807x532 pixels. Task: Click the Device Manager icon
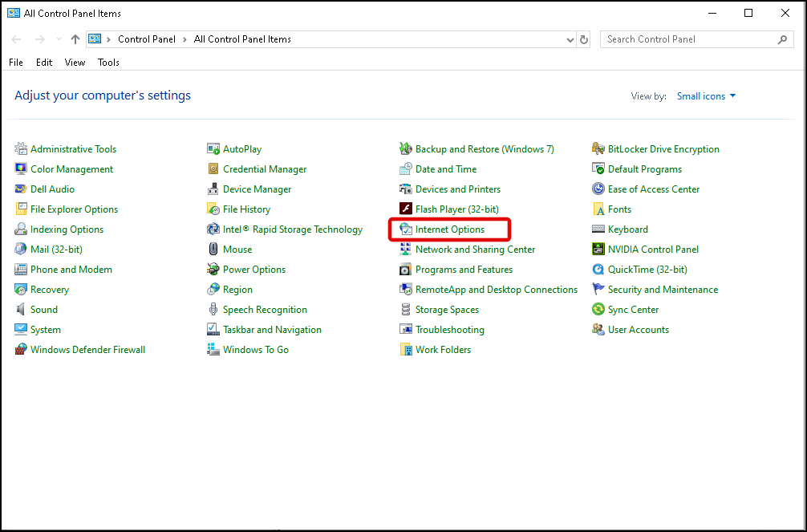[213, 189]
